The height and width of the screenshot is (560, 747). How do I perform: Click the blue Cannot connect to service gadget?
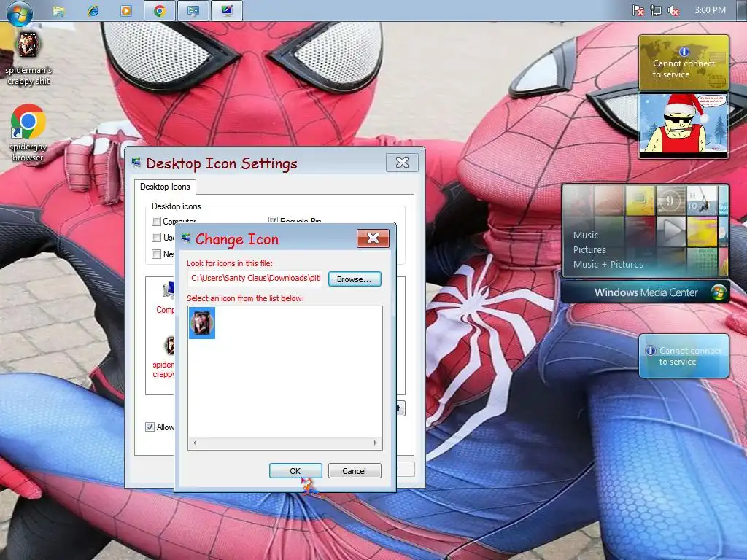click(684, 356)
